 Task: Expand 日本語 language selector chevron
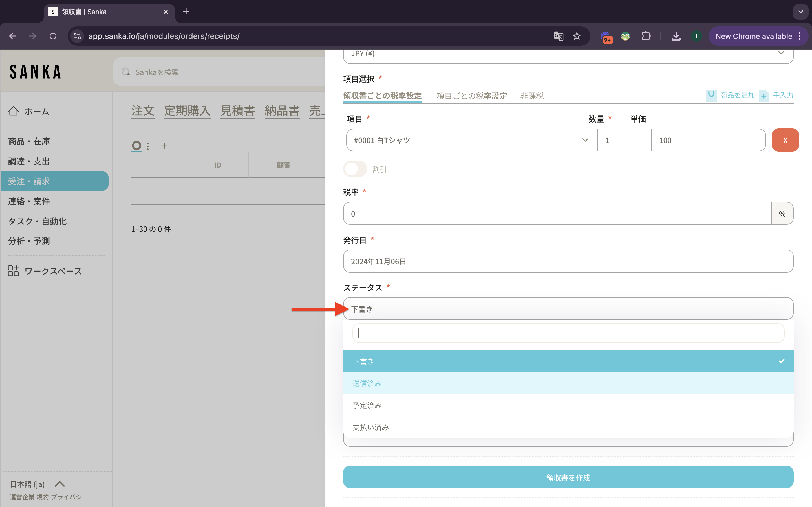(x=60, y=484)
